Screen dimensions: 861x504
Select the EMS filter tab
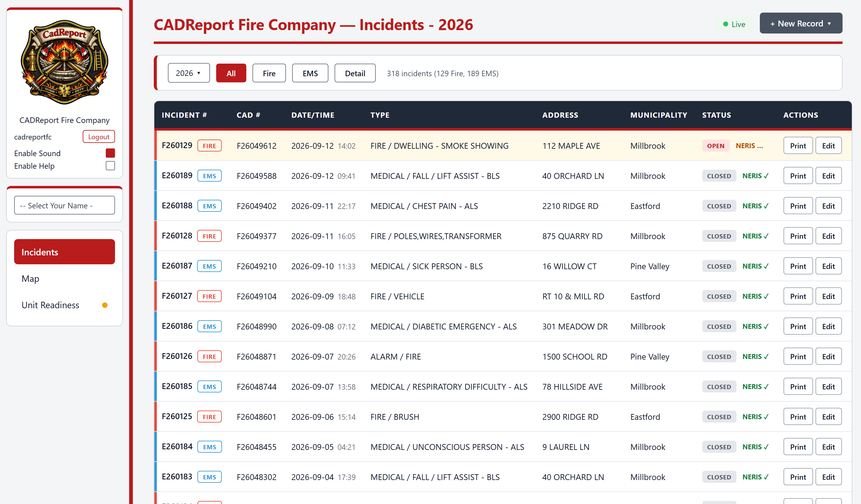310,73
